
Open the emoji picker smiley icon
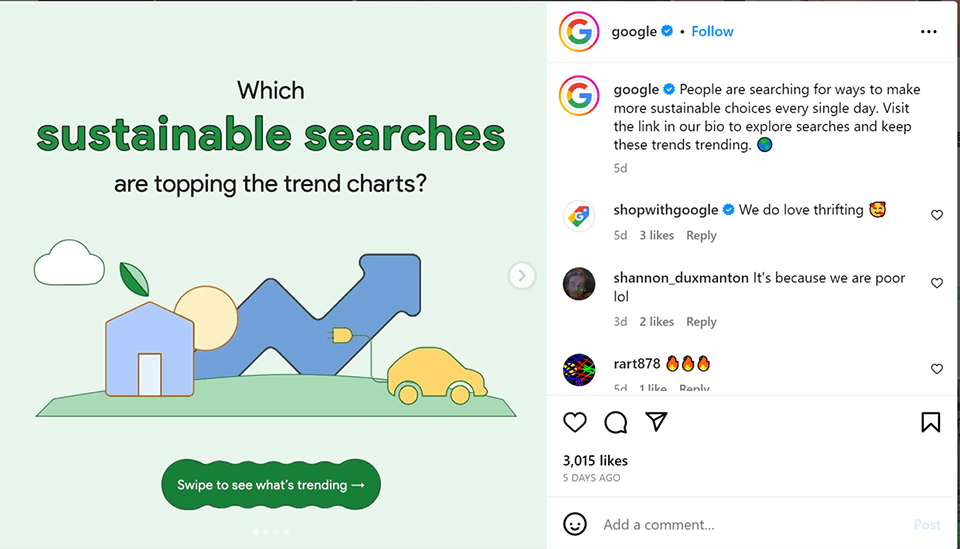point(575,524)
